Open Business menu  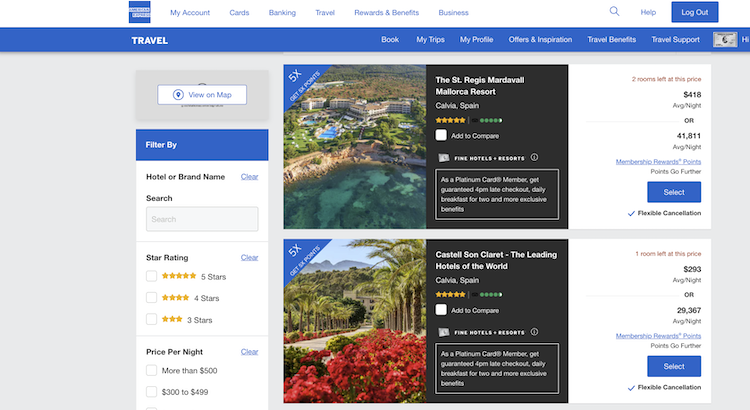coord(453,12)
